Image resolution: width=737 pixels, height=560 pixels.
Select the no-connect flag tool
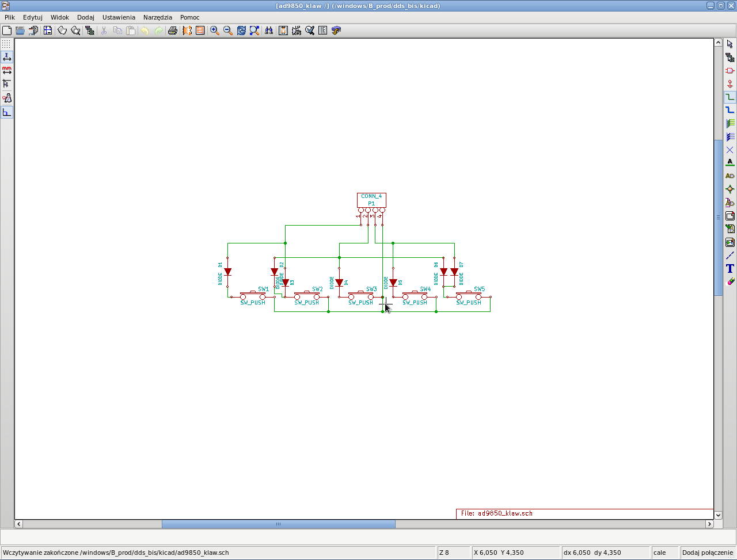coord(730,150)
